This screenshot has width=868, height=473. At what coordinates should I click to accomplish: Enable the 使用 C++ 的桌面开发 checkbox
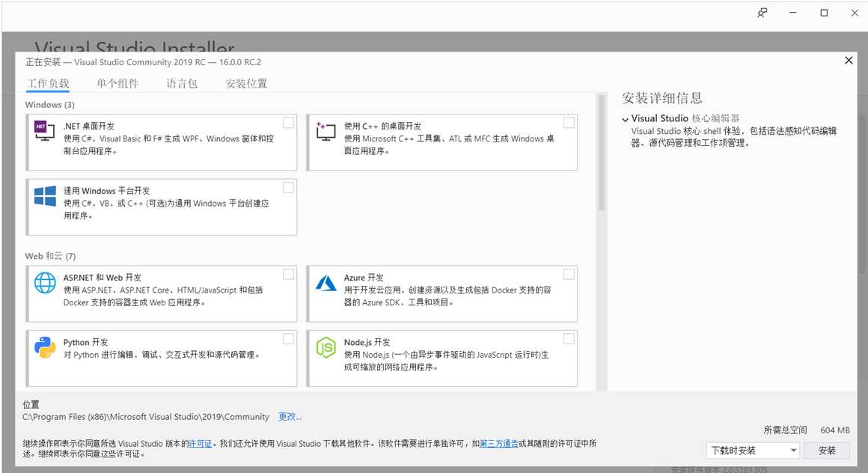click(569, 123)
